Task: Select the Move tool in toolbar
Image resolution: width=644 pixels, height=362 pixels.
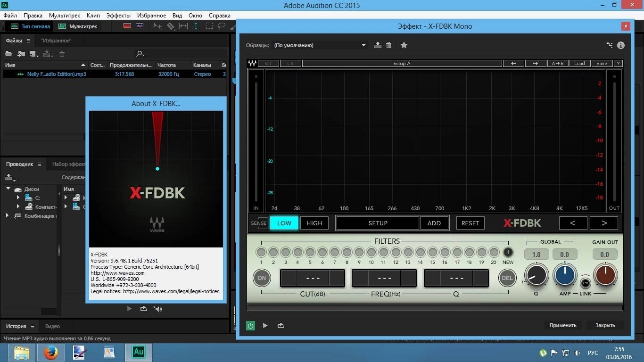Action: coord(158,26)
